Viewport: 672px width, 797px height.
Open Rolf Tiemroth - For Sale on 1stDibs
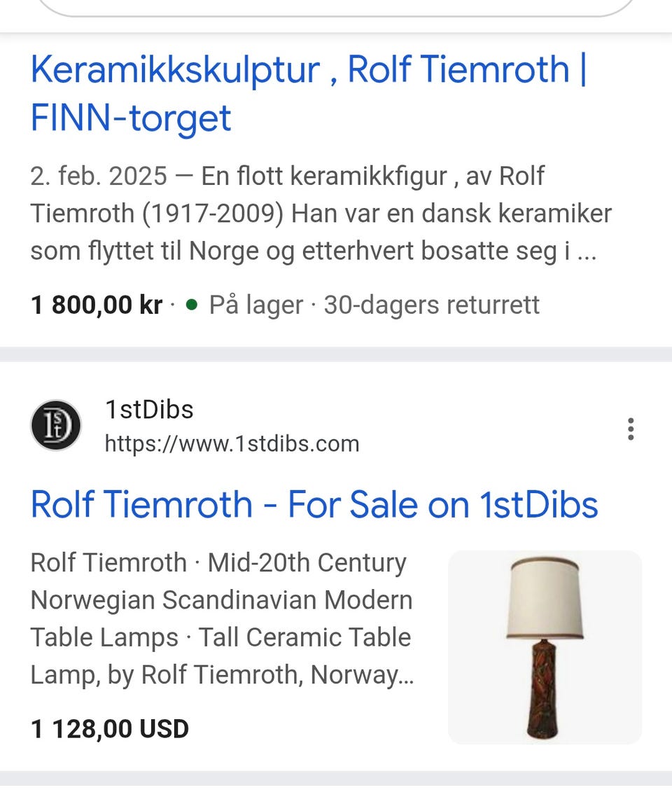(314, 504)
